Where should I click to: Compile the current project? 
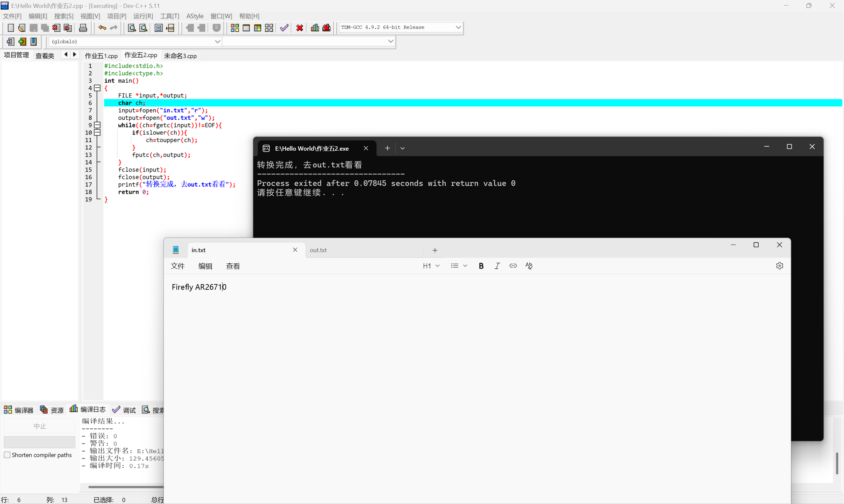coord(234,28)
